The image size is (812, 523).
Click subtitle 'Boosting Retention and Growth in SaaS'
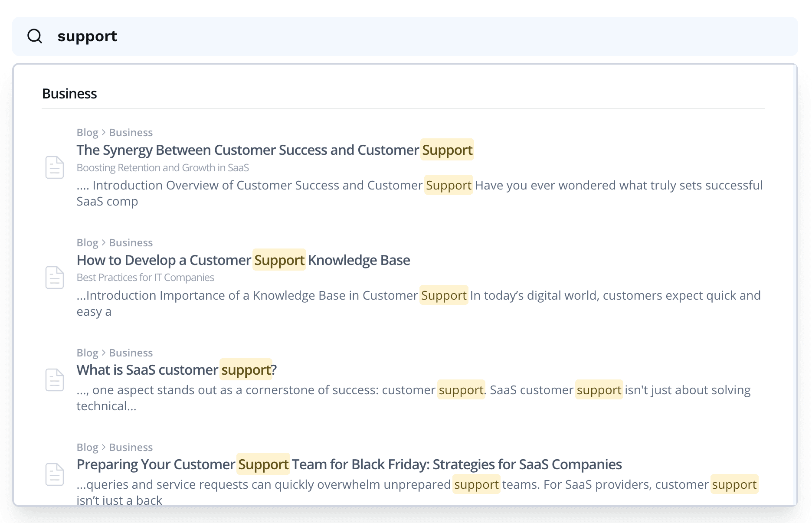point(163,168)
